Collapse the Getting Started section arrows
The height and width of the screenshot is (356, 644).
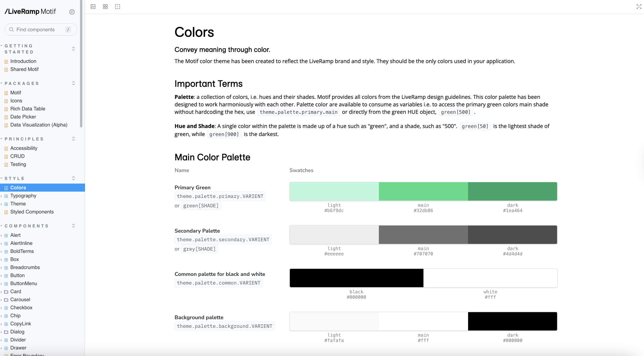pos(73,49)
